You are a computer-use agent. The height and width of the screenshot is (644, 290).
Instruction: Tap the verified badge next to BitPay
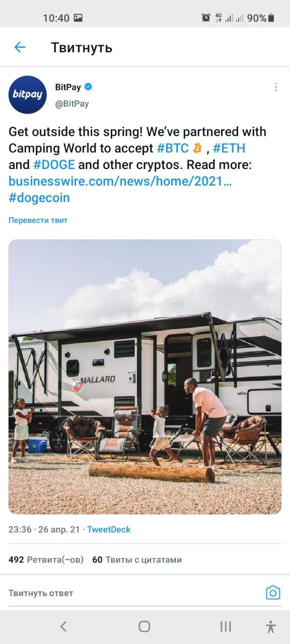point(88,87)
